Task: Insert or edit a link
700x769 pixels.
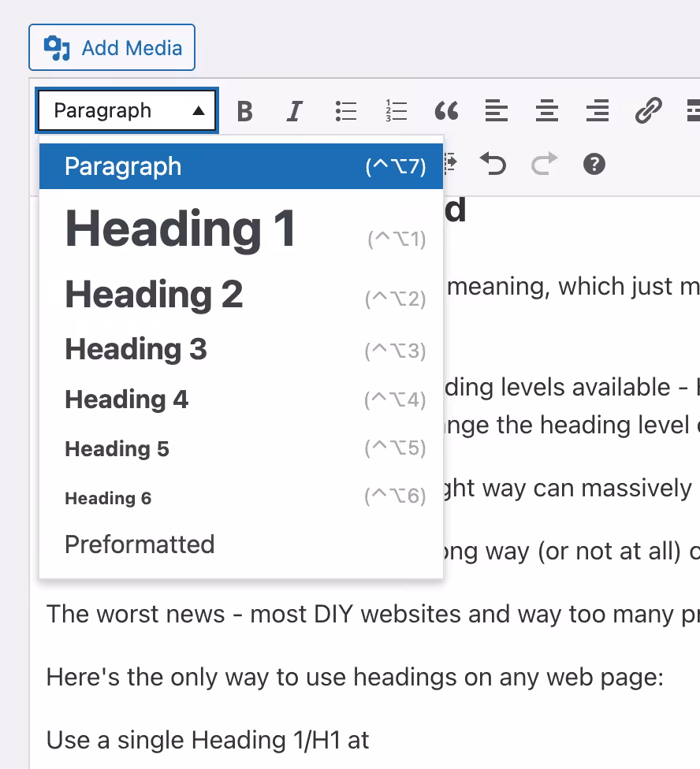Action: coord(649,111)
